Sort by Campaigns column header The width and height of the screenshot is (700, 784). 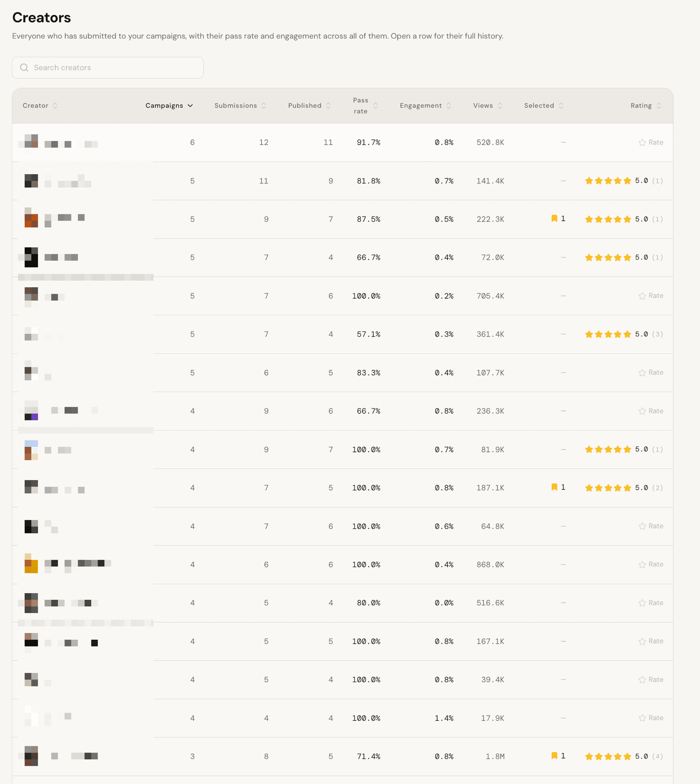(x=169, y=105)
